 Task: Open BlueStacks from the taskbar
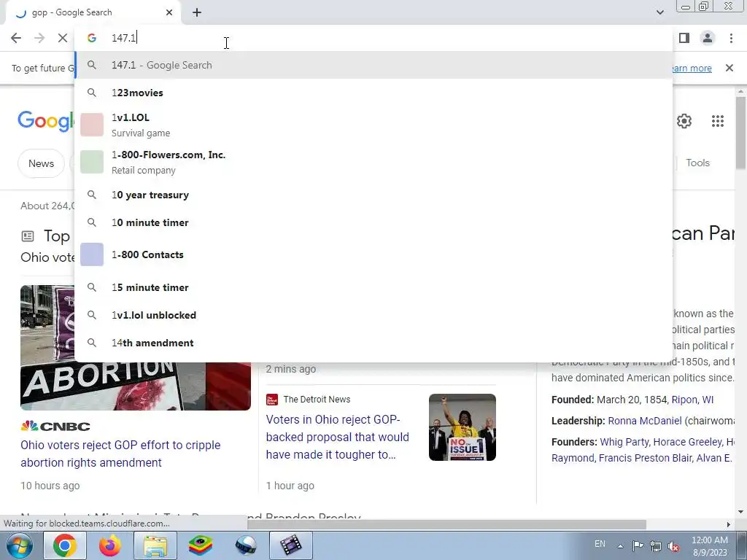(x=201, y=545)
